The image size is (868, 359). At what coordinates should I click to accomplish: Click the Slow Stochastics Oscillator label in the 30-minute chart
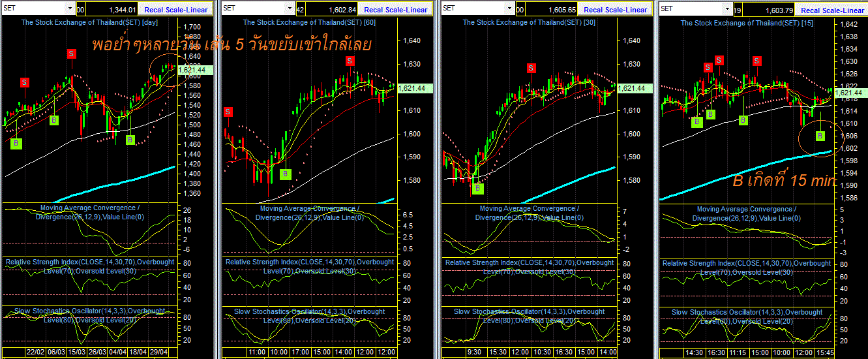(529, 316)
